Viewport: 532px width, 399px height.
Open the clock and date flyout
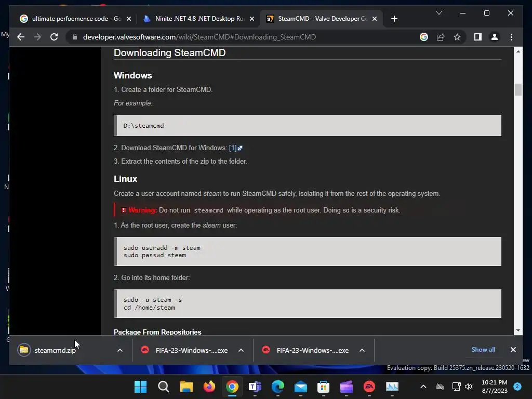click(x=495, y=387)
